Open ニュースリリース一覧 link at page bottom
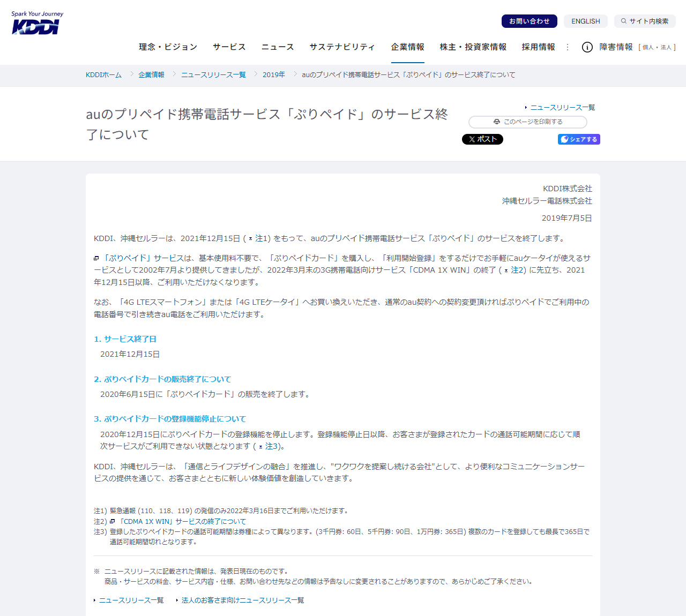Viewport: 686px width, 616px height. tap(131, 600)
